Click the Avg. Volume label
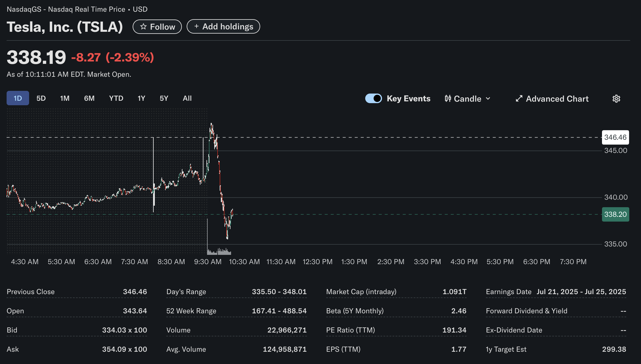This screenshot has height=364, width=641. [x=186, y=349]
